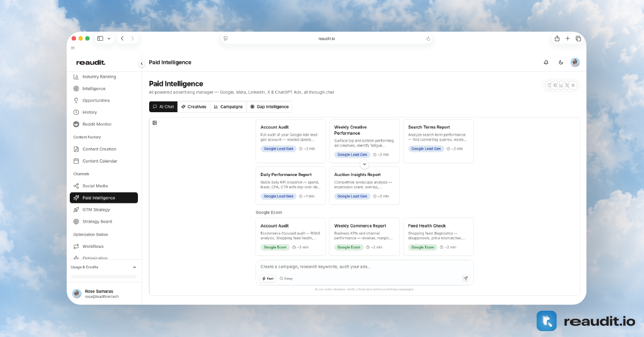644x337 pixels.
Task: Focus the 'Create a campaign' chat input
Action: point(364,267)
